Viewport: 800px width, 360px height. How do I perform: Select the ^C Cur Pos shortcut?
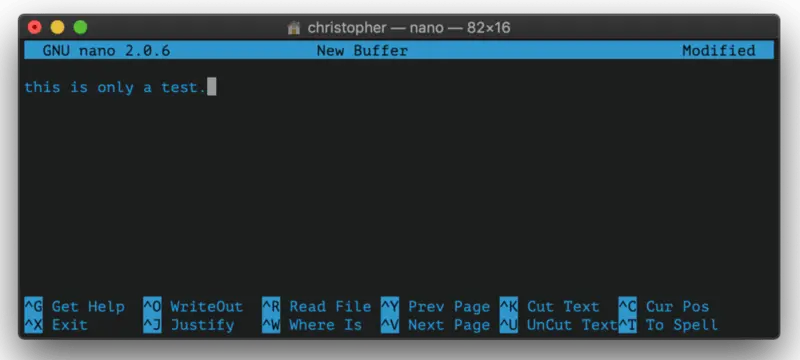pyautogui.click(x=664, y=306)
